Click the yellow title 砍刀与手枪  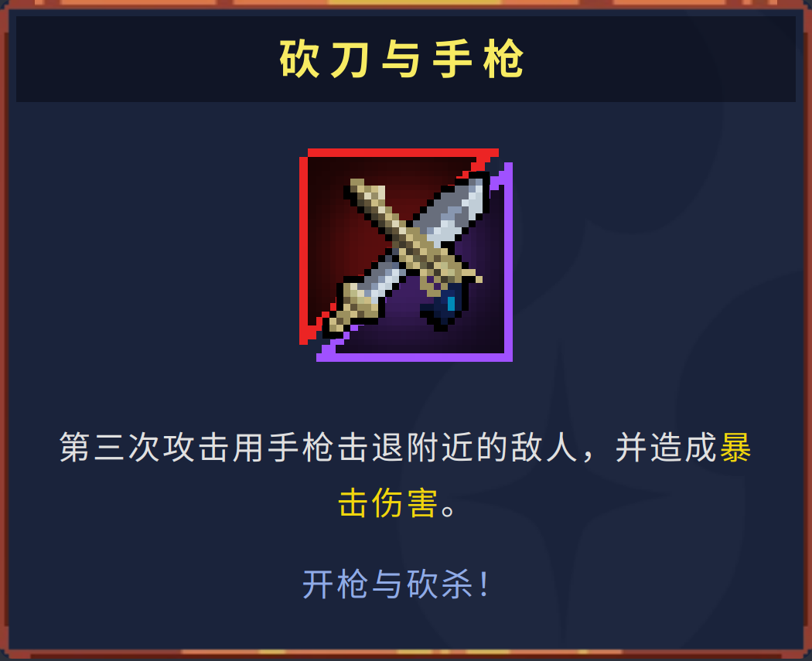pyautogui.click(x=402, y=59)
